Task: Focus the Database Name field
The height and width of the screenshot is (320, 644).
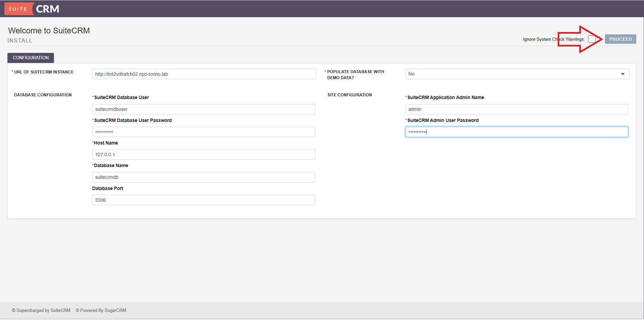Action: tap(203, 177)
